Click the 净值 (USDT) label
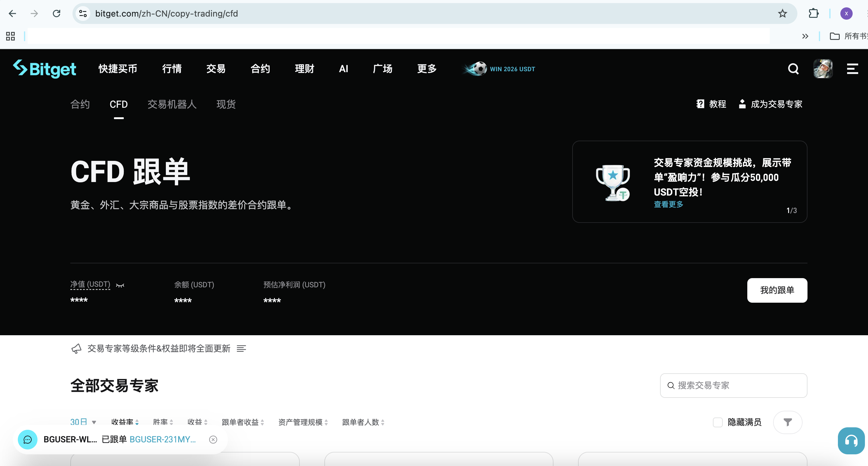Image resolution: width=868 pixels, height=466 pixels. click(x=90, y=285)
